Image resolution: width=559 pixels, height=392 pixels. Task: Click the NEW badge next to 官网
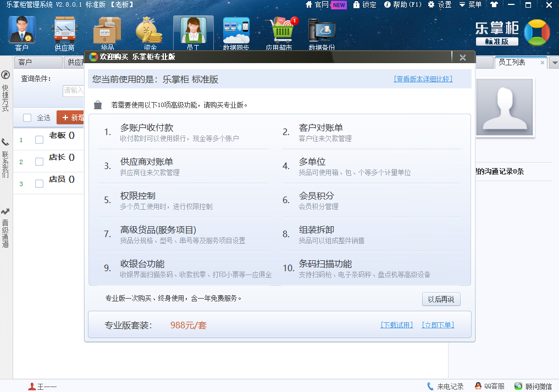point(339,5)
